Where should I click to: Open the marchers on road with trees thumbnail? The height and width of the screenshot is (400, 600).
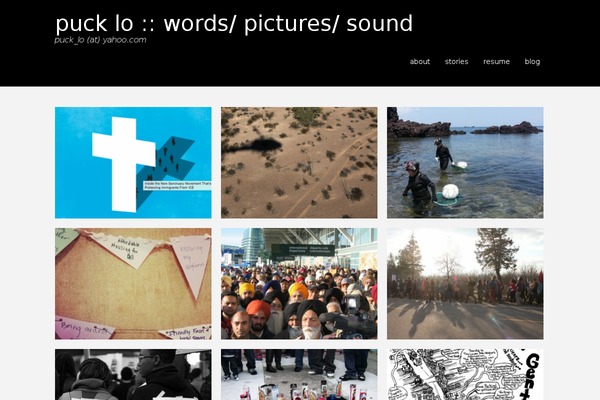pyautogui.click(x=465, y=284)
